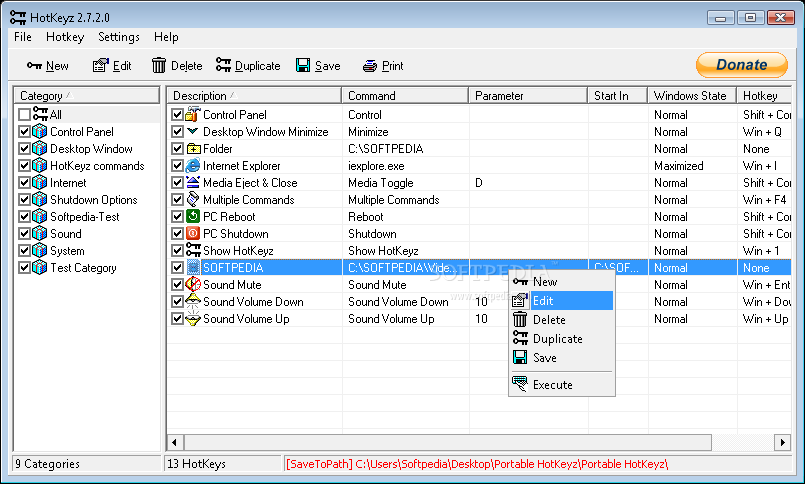Image resolution: width=805 pixels, height=484 pixels.
Task: Click the Execute icon in context menu
Action: pos(520,383)
